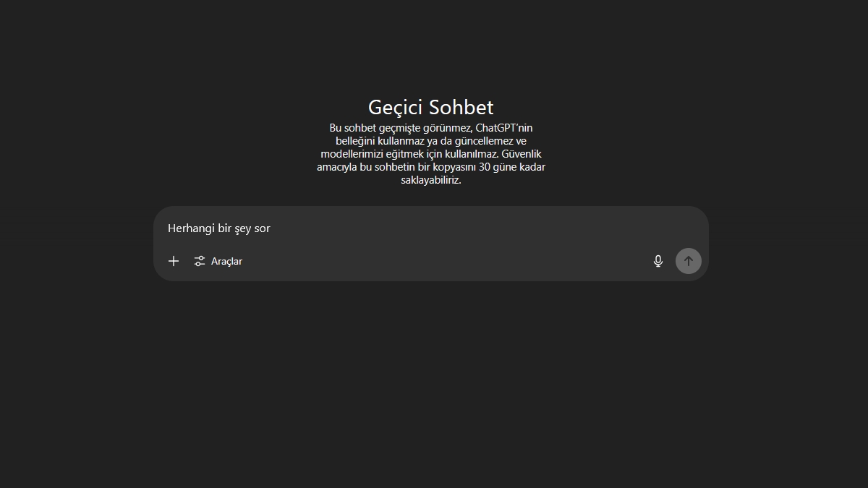This screenshot has height=488, width=868.
Task: Select the 'Araçlar' label text
Action: pyautogui.click(x=226, y=261)
